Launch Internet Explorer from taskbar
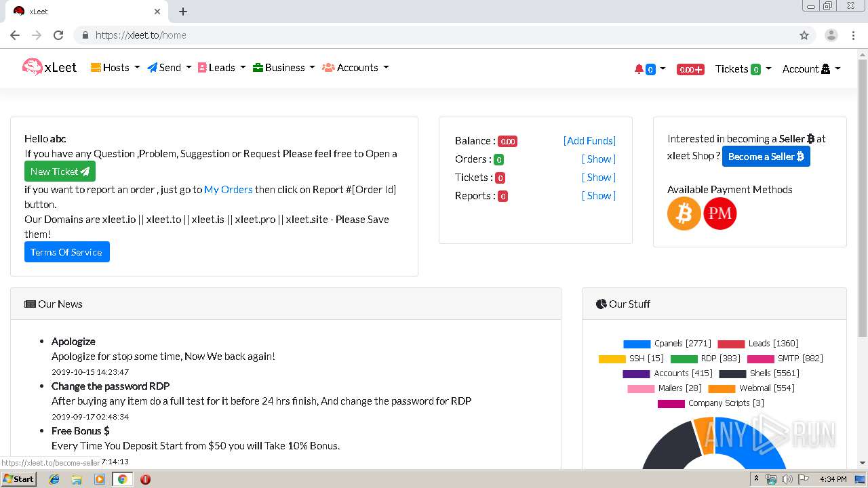 click(x=54, y=479)
